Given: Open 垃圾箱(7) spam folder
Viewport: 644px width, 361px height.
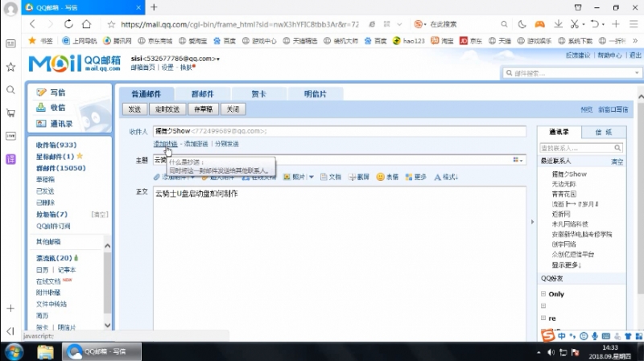Looking at the screenshot, I should (x=52, y=214).
